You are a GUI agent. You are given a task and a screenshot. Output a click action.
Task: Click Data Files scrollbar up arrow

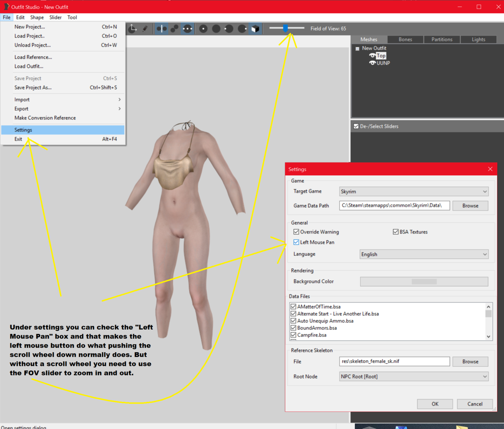(488, 307)
